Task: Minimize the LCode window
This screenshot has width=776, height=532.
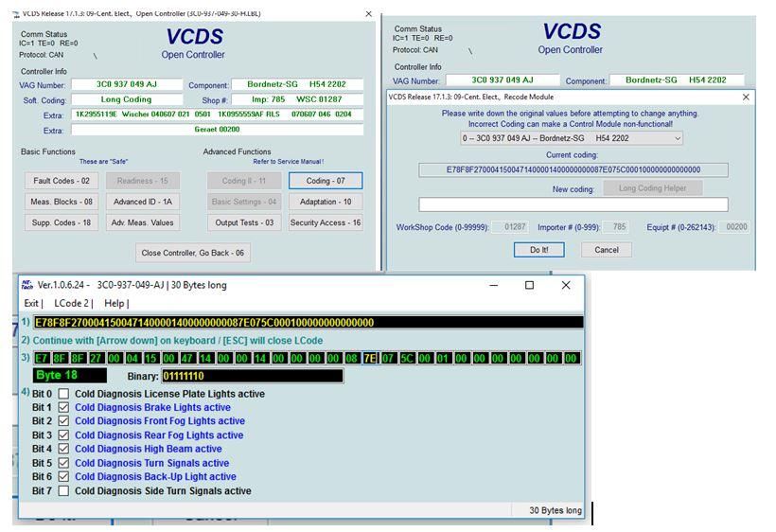Action: (x=493, y=285)
